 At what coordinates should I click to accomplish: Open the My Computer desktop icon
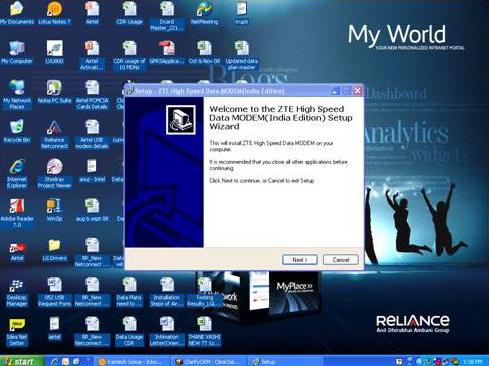click(17, 53)
